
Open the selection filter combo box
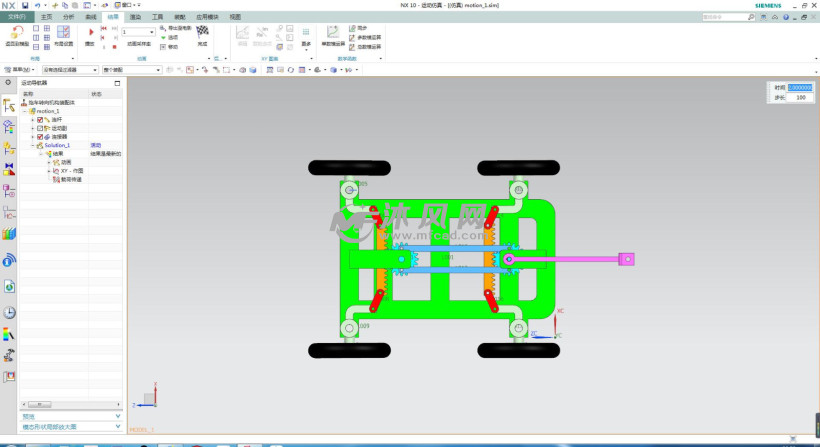(x=70, y=70)
